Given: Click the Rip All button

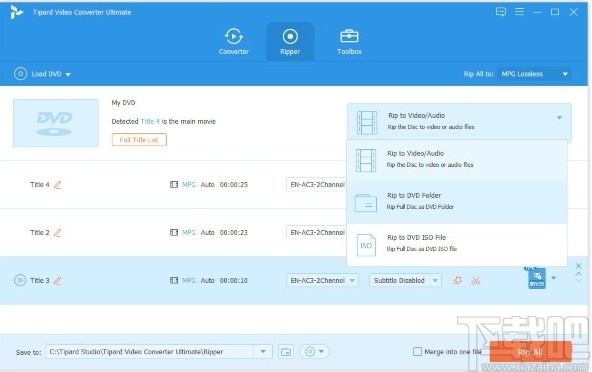Looking at the screenshot, I should (x=530, y=352).
